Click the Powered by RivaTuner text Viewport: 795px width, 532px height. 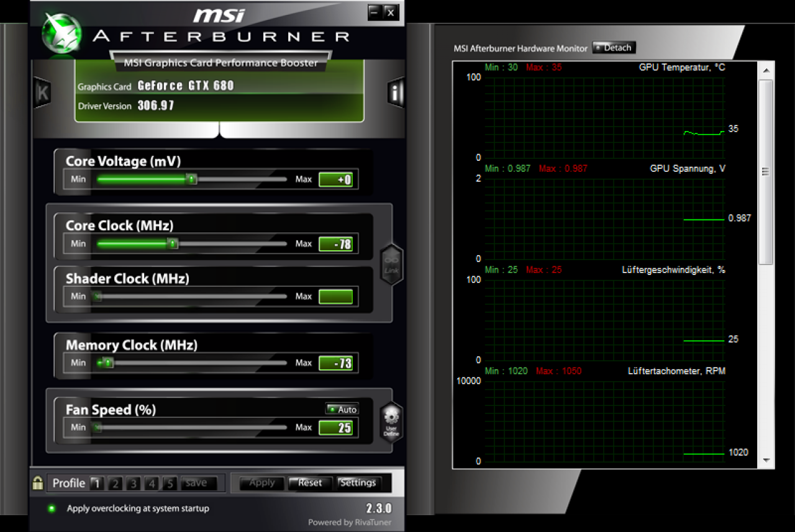pos(350,523)
